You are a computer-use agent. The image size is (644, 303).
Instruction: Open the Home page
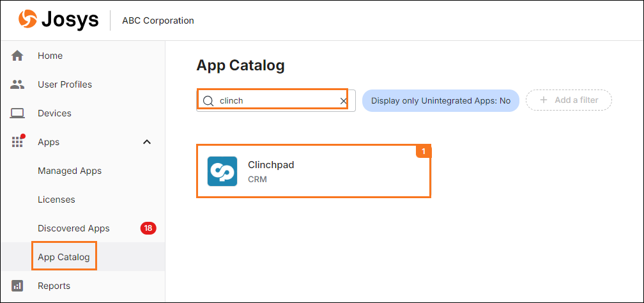50,56
